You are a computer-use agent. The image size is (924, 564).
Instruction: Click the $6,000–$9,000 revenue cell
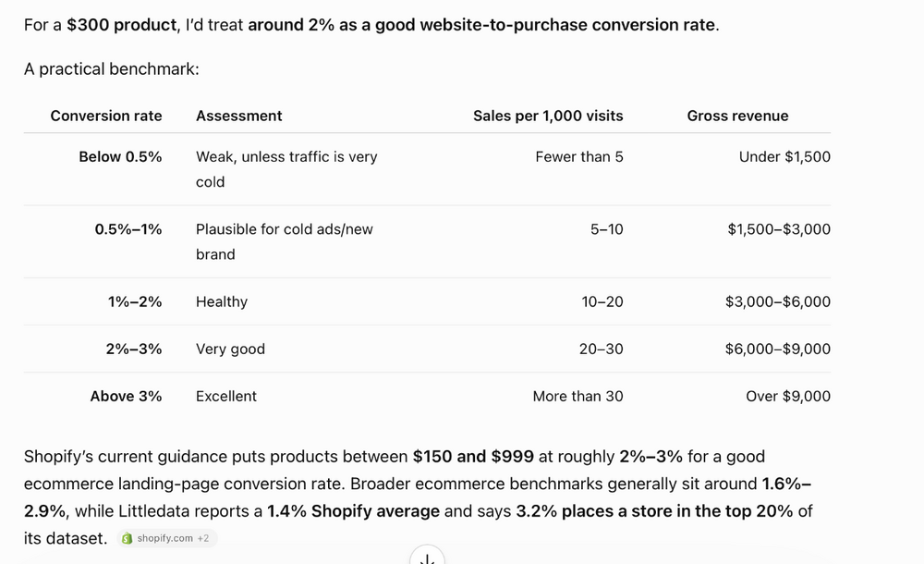(778, 349)
